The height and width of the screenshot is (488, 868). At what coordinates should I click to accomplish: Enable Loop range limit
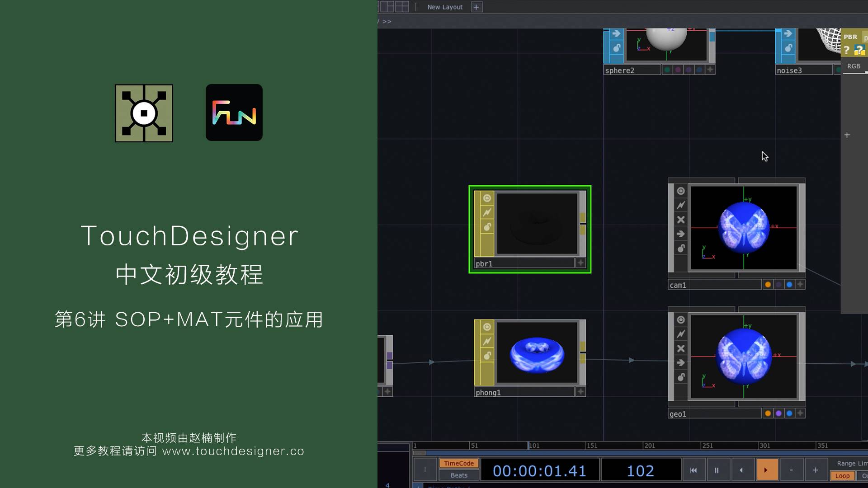tap(842, 476)
